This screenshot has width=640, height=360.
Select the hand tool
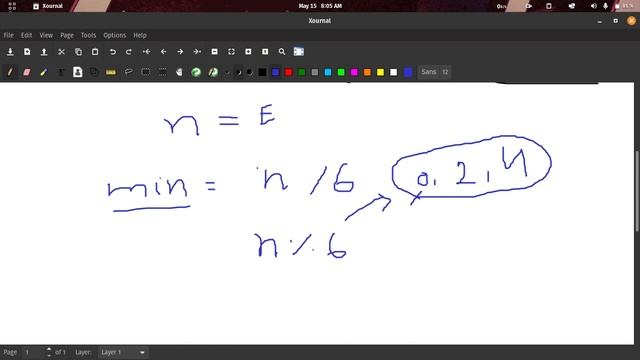coord(179,72)
